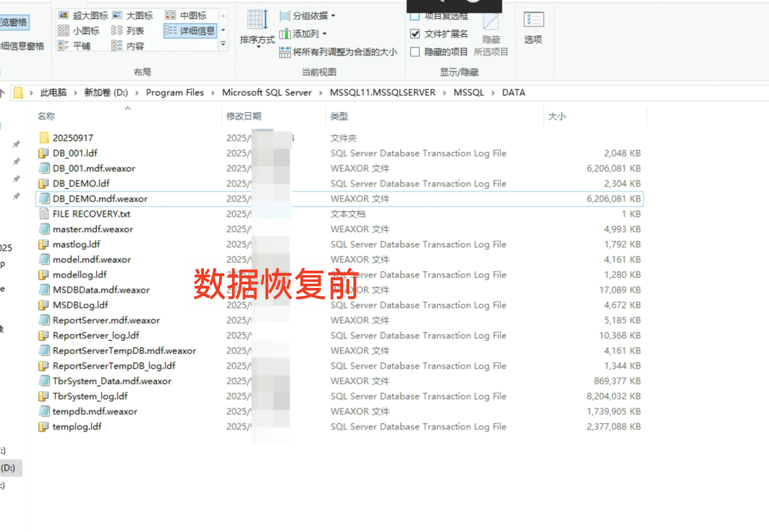Choose the 平铺 tiles layout icon

[64, 46]
